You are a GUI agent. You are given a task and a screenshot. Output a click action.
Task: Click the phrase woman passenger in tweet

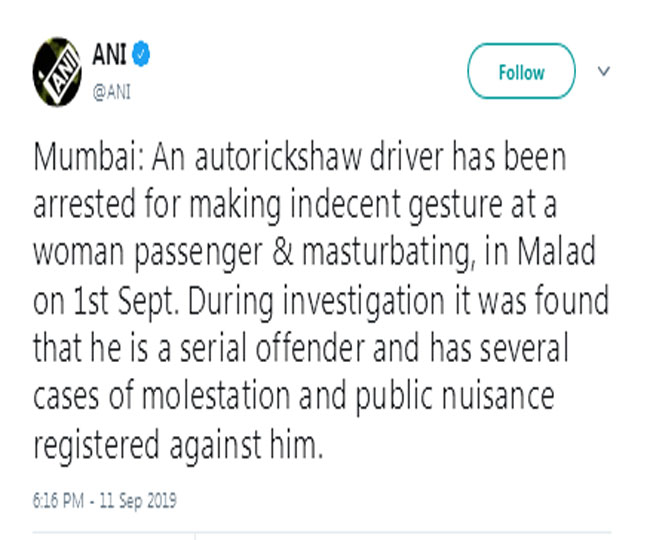[x=148, y=253]
